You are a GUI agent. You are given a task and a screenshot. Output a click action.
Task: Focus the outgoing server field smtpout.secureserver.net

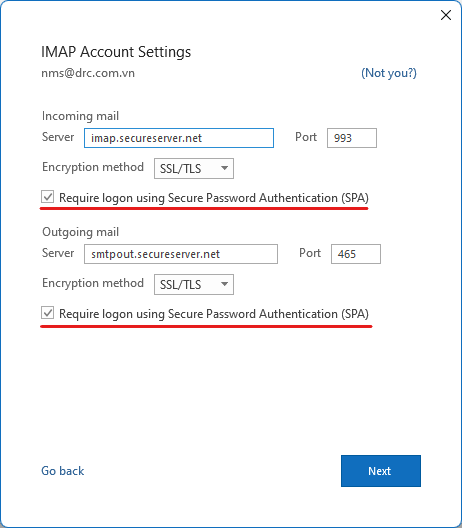pos(181,254)
